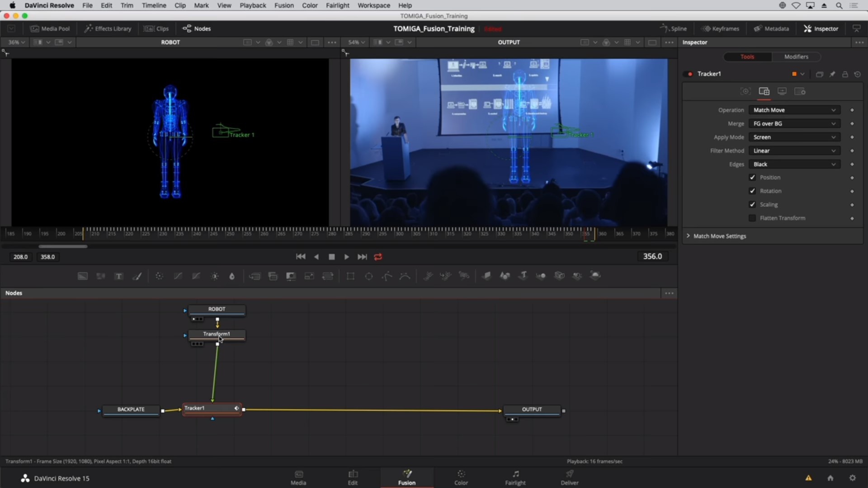Expand the Match Move Settings section
The height and width of the screenshot is (488, 868).
click(719, 236)
